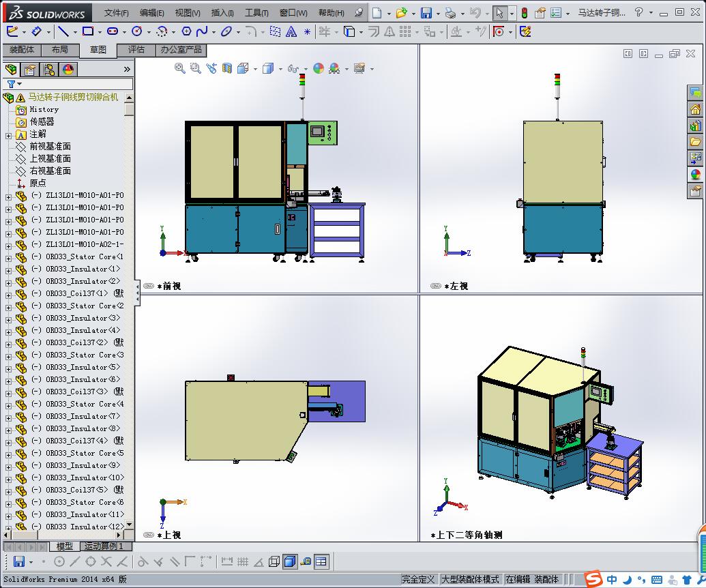Select the Sketch tool icon
The image size is (706, 588).
tap(12, 31)
